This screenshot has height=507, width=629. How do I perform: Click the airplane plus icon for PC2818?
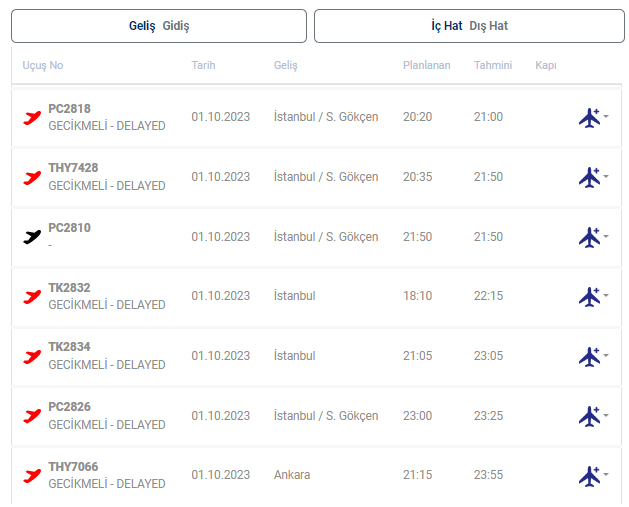pos(590,117)
